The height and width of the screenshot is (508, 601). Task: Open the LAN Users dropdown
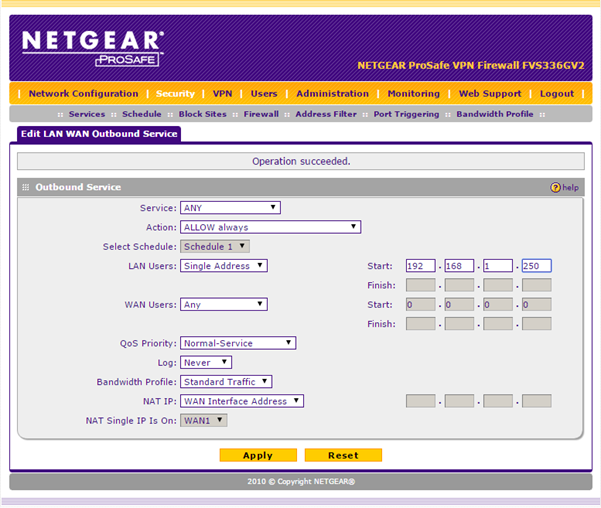click(x=224, y=266)
